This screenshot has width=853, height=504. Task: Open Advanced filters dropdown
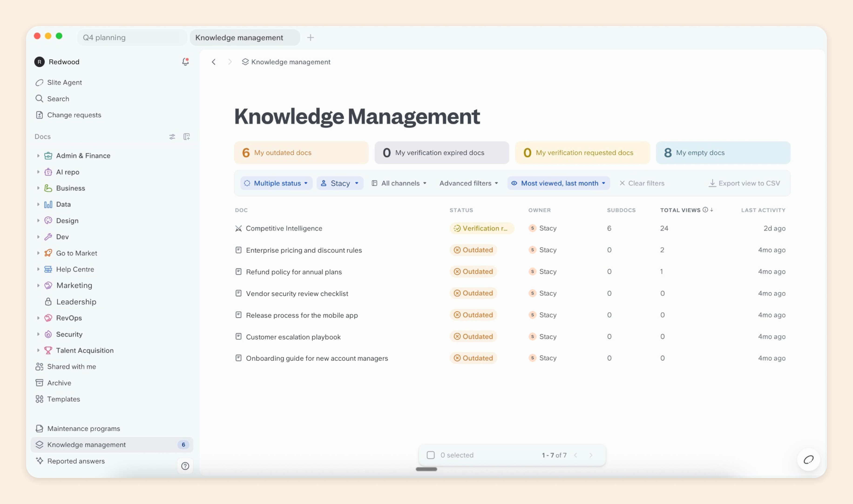[x=468, y=183]
